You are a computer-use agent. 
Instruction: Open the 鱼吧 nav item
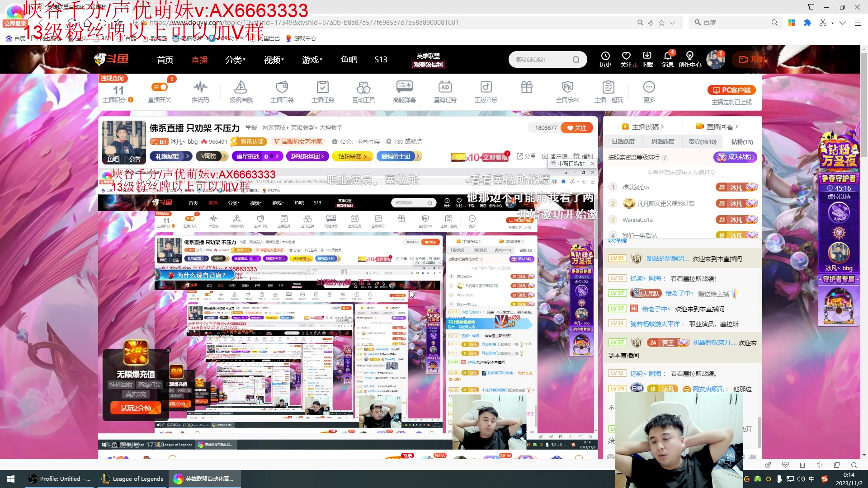[x=349, y=60]
